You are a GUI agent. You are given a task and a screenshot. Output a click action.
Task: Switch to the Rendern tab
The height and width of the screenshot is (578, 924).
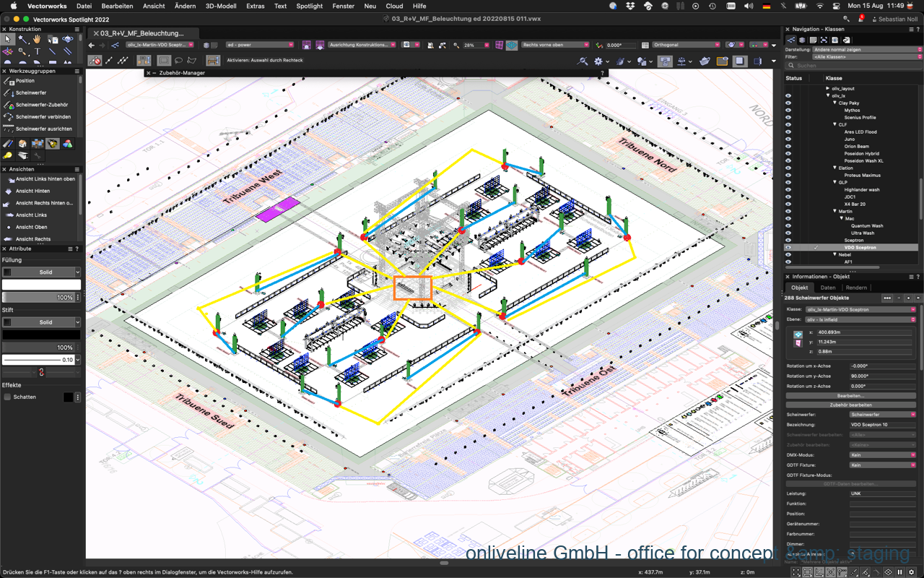point(856,288)
